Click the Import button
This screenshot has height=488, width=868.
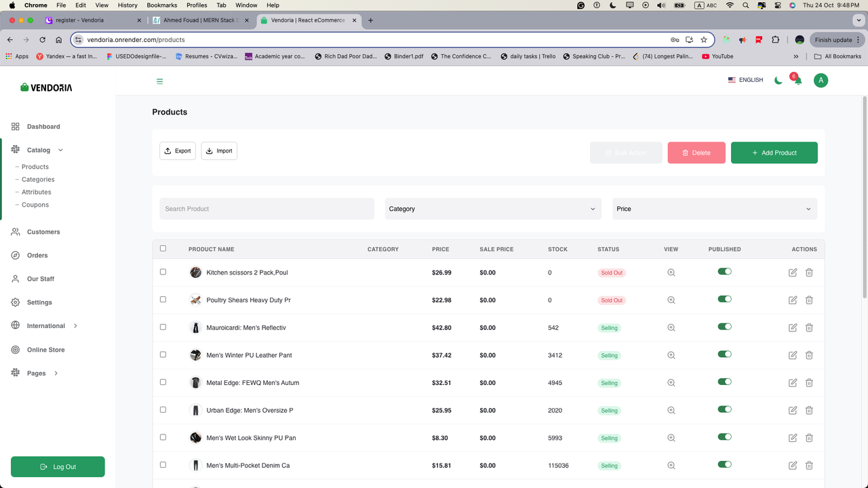(x=219, y=150)
